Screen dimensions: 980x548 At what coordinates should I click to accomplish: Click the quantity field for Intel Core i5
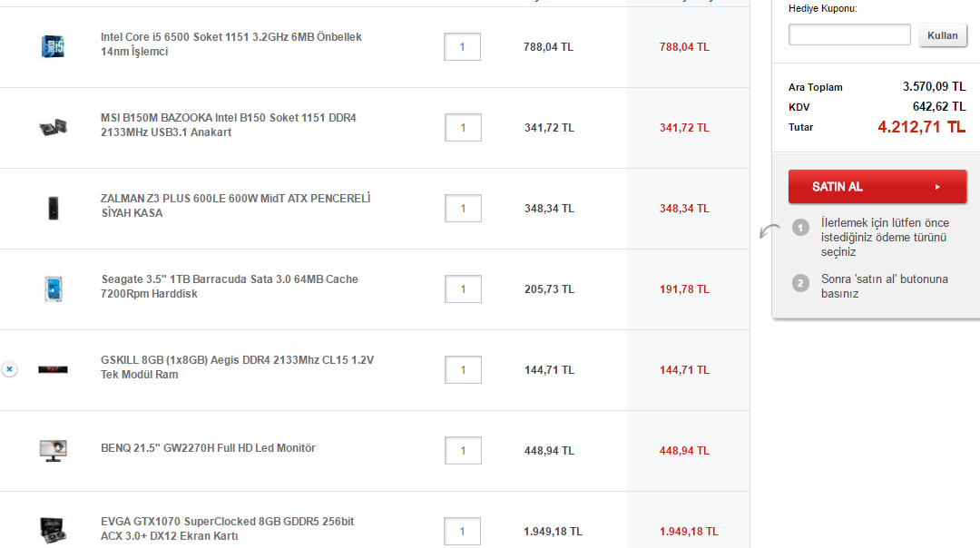tap(462, 47)
